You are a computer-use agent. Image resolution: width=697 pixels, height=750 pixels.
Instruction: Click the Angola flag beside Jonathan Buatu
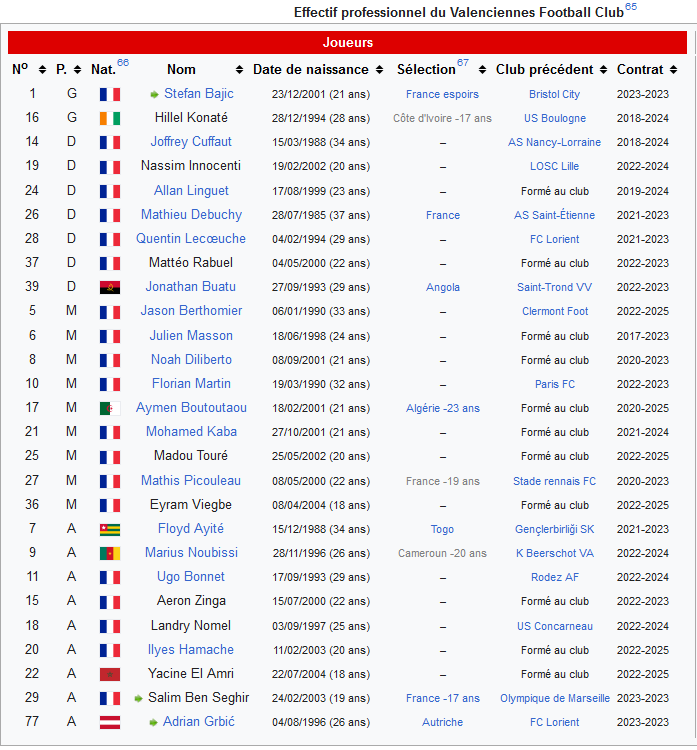pos(109,287)
